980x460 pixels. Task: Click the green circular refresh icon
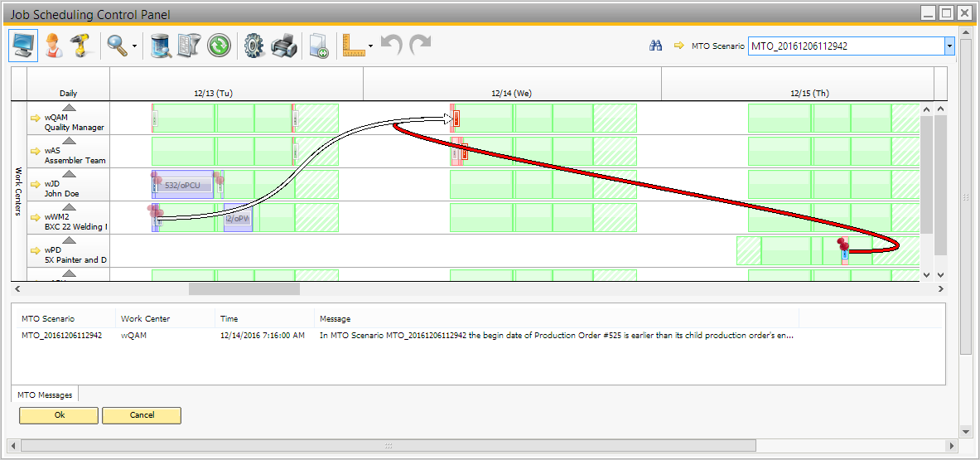pos(219,46)
